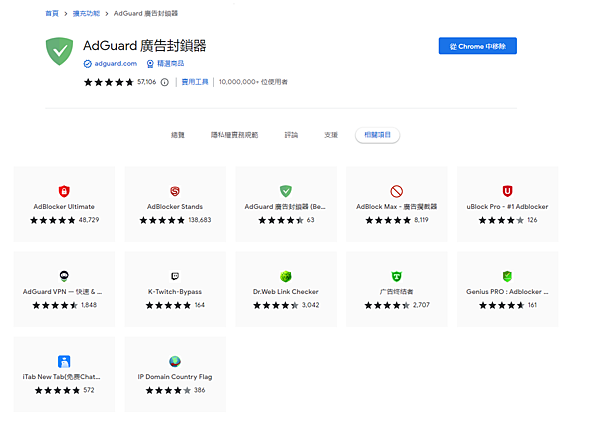Click the 3,042 rating count

pyautogui.click(x=310, y=305)
